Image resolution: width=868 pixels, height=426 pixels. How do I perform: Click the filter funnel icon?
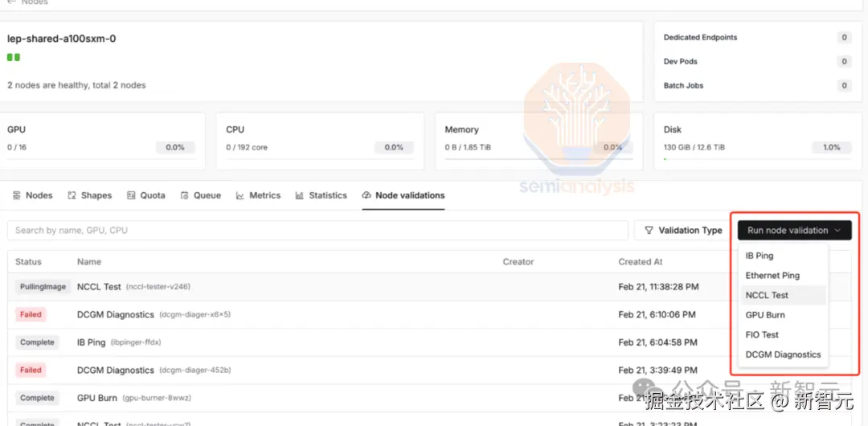point(649,231)
